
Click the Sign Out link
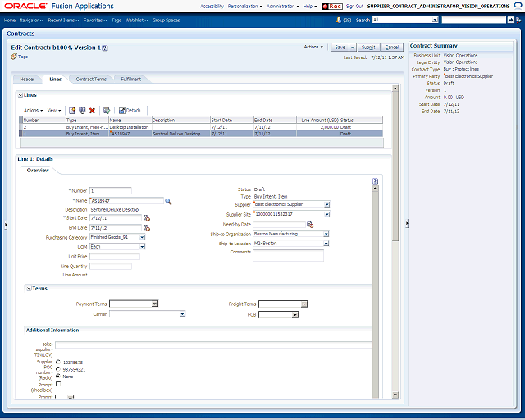point(354,7)
